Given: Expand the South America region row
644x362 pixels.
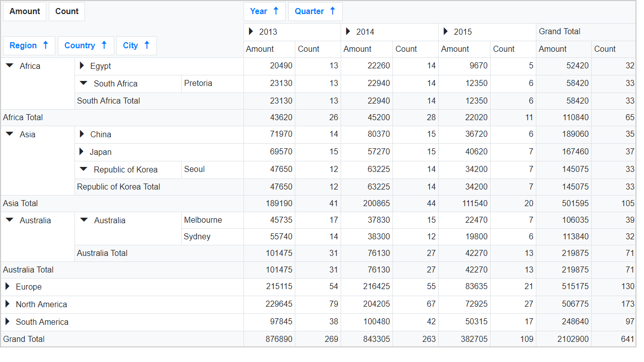Looking at the screenshot, I should pos(8,322).
